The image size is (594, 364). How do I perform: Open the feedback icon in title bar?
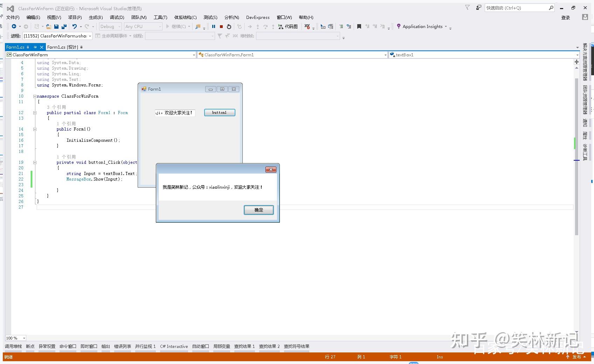[478, 8]
